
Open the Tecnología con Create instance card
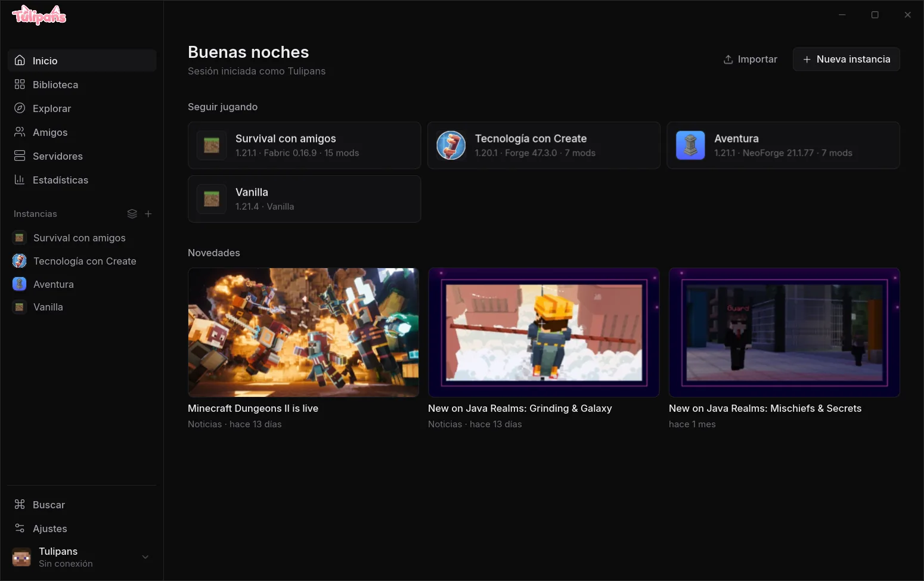[x=544, y=145]
